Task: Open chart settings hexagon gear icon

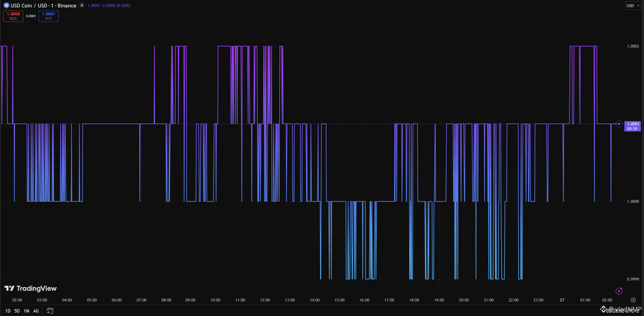Action: pyautogui.click(x=633, y=300)
